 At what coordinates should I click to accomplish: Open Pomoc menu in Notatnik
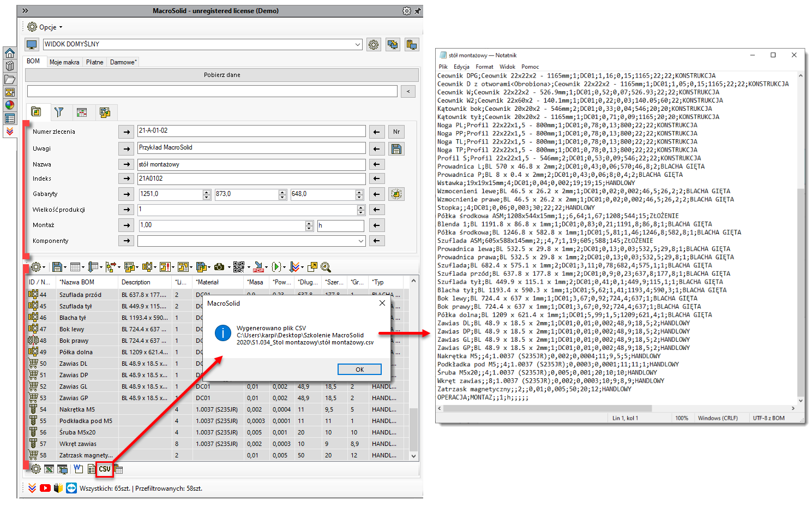pyautogui.click(x=530, y=67)
